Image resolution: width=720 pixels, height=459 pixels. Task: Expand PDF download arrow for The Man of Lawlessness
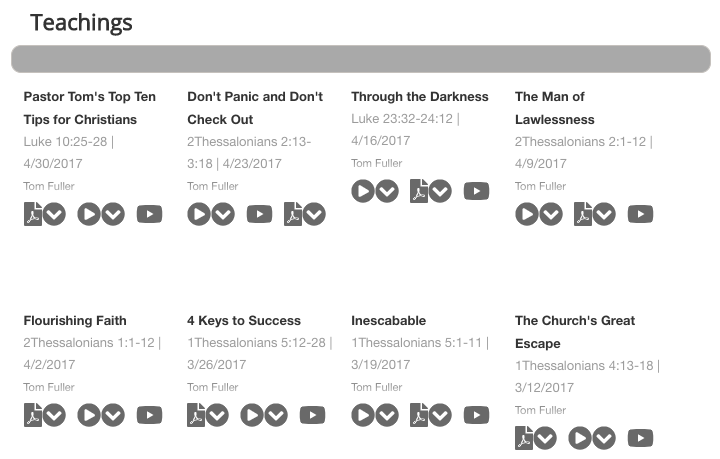604,214
